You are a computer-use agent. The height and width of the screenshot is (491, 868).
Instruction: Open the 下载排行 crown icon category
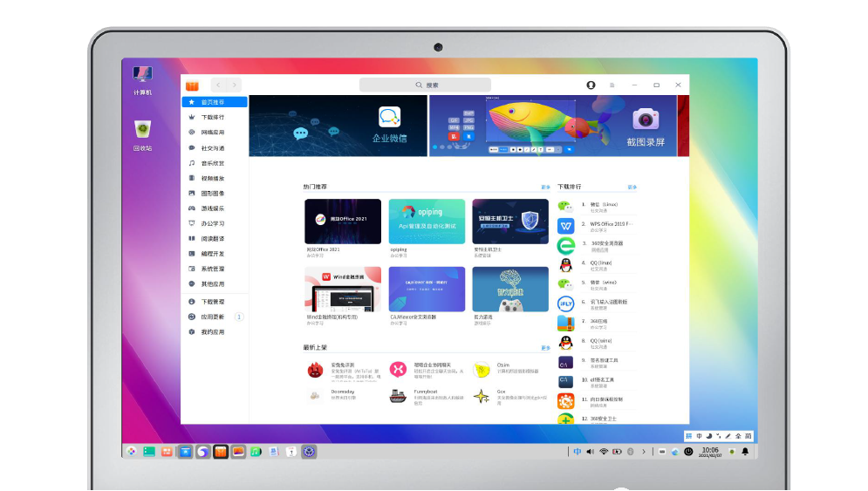click(x=192, y=118)
